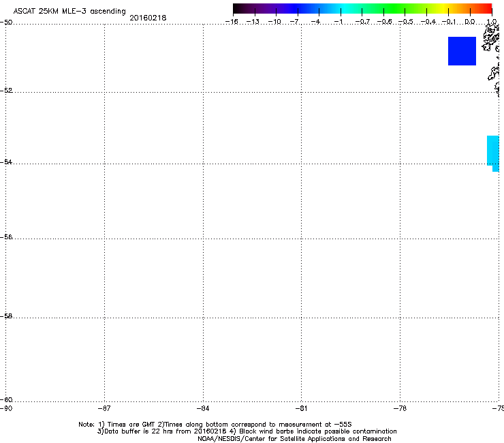Click the -90 longitude axis label
Screen dimensions: 504x443
[x=6, y=408]
